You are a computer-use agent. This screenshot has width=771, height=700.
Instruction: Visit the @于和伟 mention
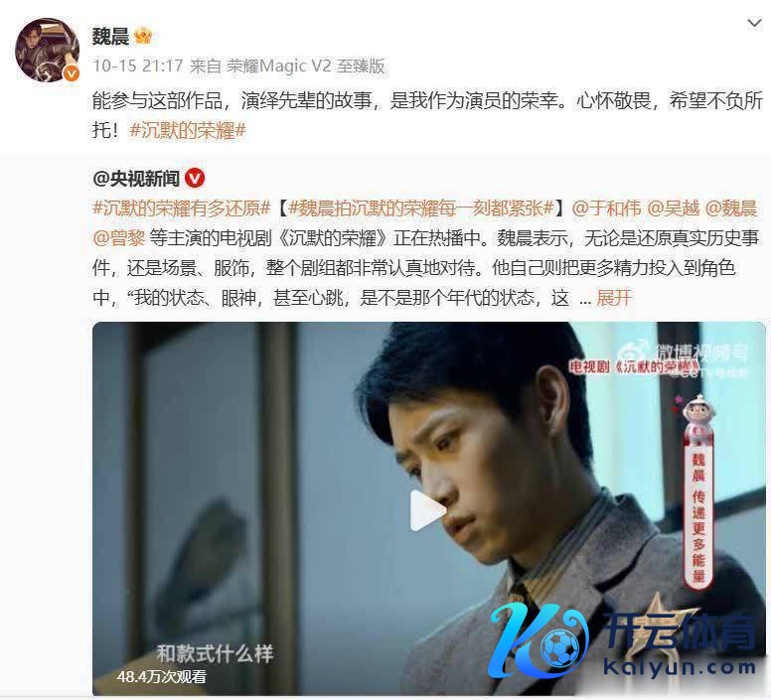point(607,209)
